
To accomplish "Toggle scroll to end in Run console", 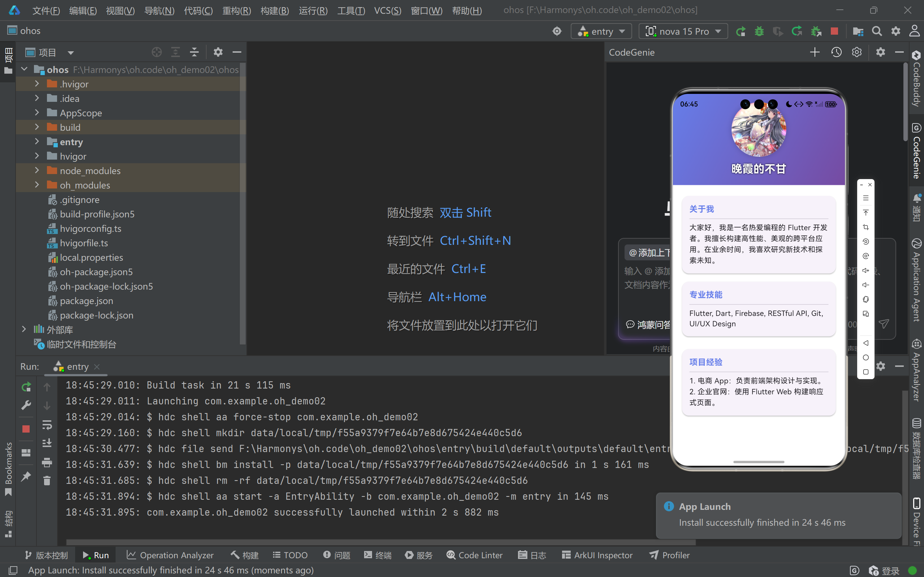I will point(47,443).
